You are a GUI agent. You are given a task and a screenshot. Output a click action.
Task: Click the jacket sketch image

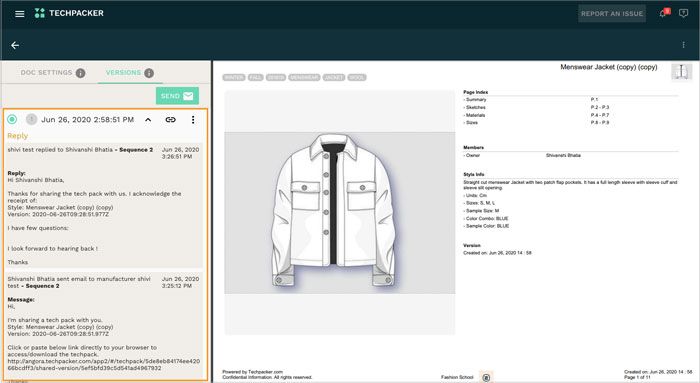coord(340,212)
